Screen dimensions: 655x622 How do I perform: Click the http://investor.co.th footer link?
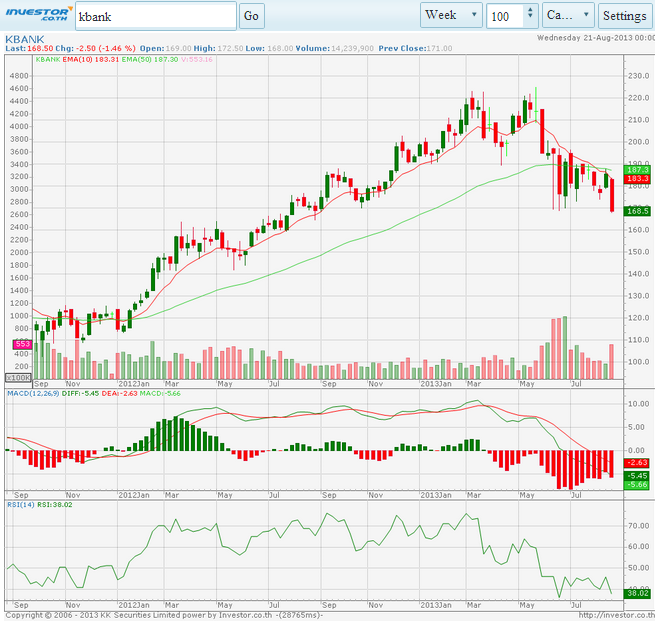617,615
